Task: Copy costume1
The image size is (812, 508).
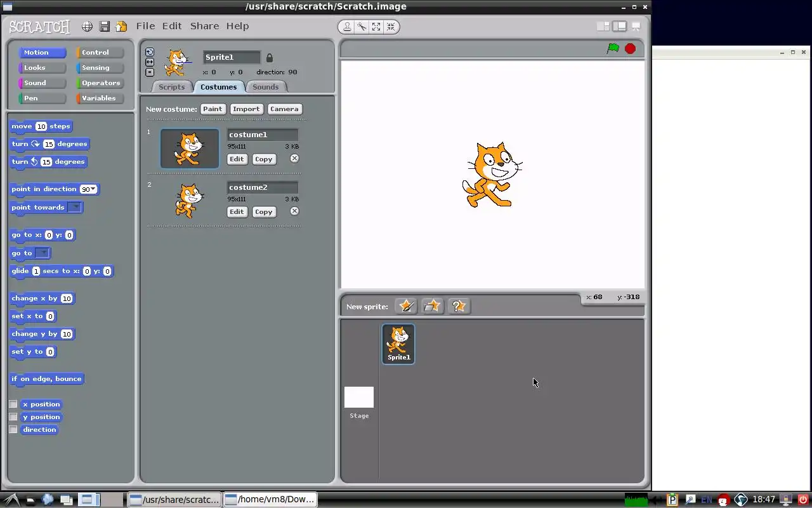Action: pos(264,159)
